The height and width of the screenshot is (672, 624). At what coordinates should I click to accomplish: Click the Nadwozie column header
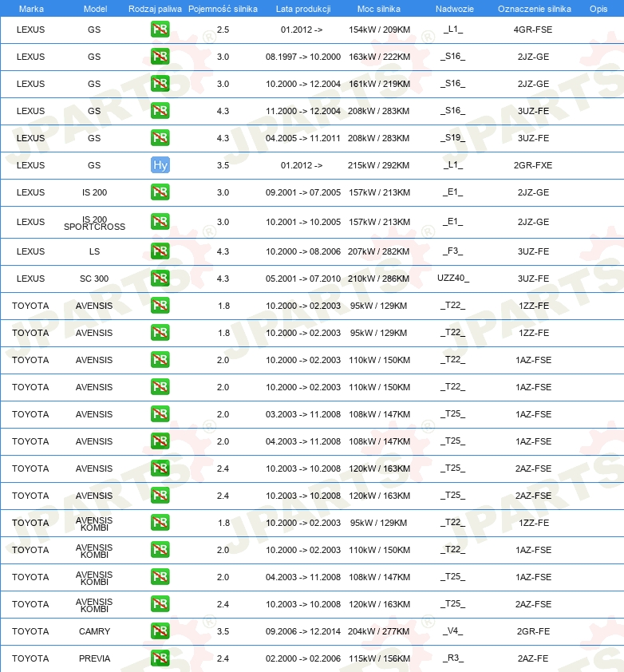[x=455, y=9]
